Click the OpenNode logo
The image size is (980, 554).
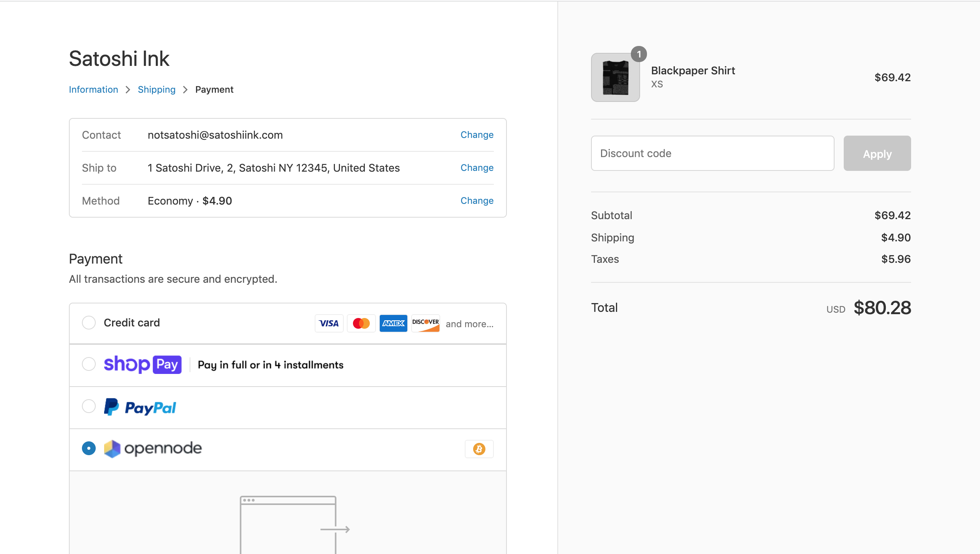(x=153, y=448)
